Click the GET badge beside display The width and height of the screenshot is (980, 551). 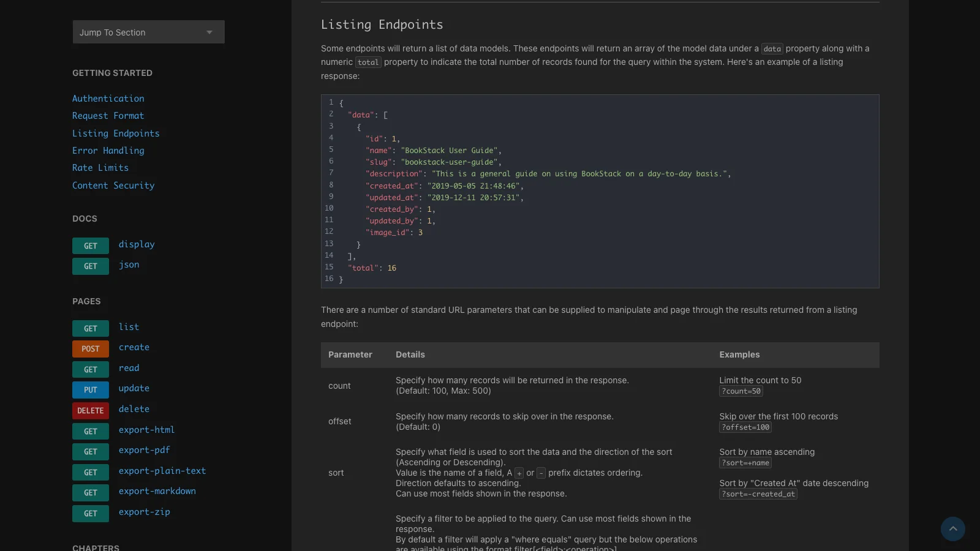coord(91,246)
